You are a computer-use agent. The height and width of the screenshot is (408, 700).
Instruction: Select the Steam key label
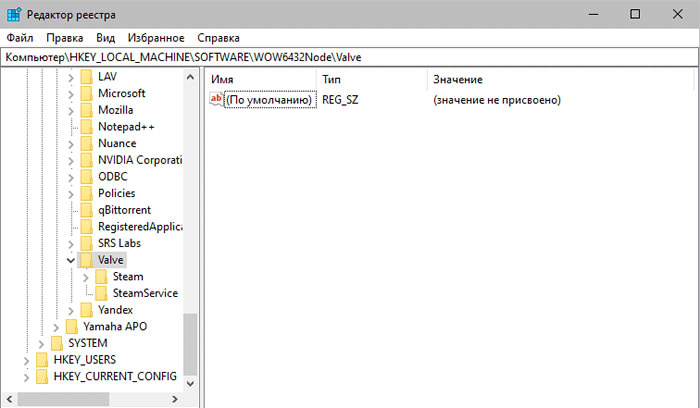click(x=128, y=277)
